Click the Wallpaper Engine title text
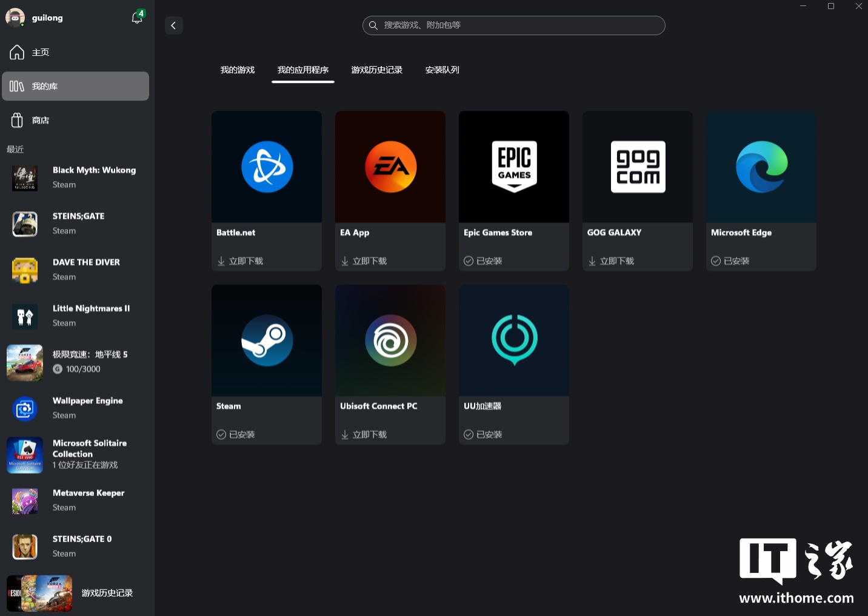This screenshot has width=868, height=616. (88, 400)
